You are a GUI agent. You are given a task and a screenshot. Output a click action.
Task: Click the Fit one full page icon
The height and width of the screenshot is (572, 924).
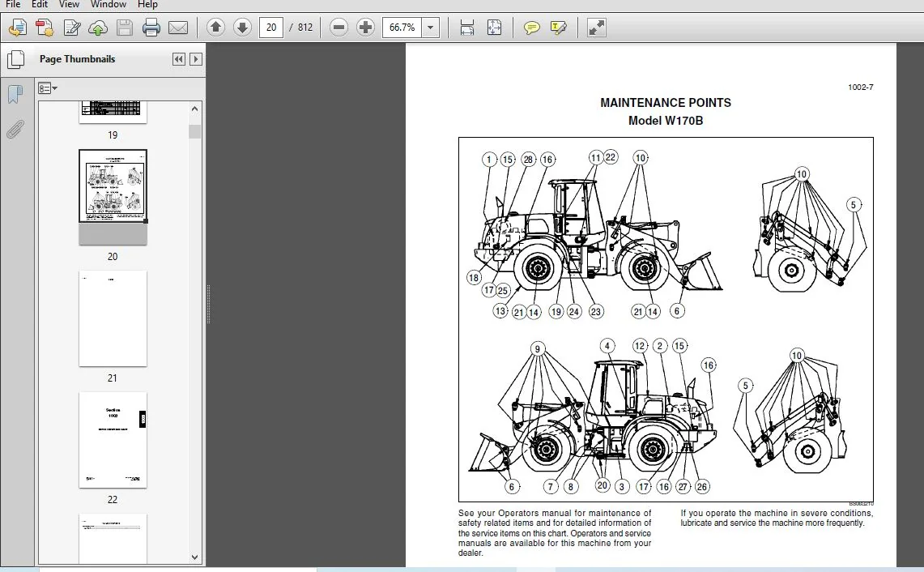click(495, 27)
